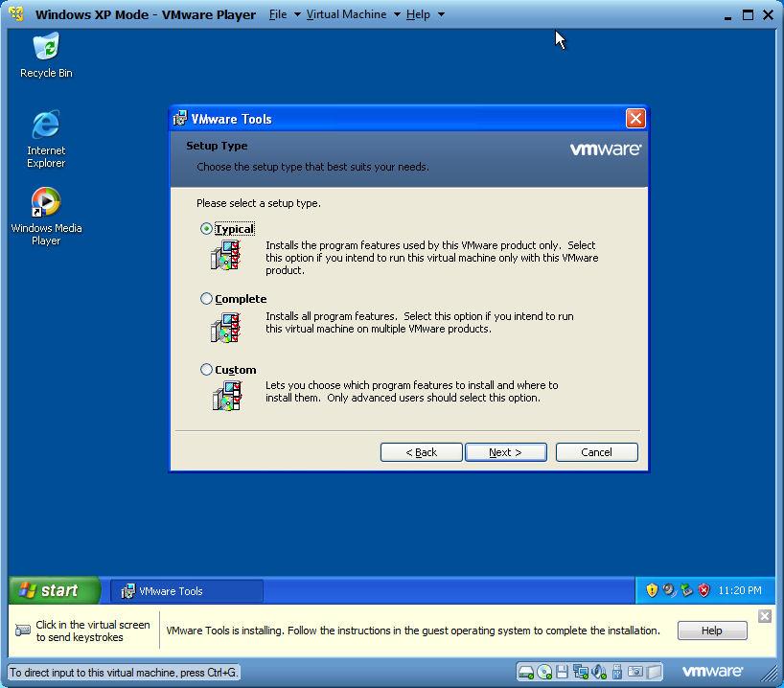Click the Internet Explorer desktop icon

point(46,138)
